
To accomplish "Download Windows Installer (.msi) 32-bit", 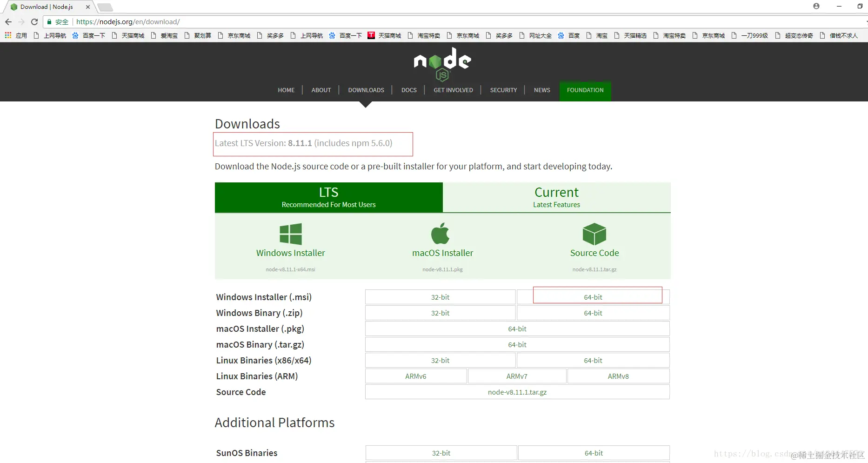I will (440, 297).
